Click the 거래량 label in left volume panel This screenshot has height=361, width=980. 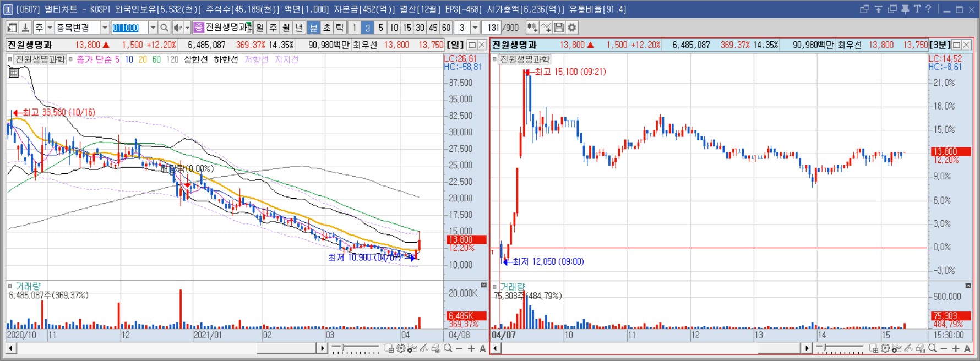[x=28, y=286]
